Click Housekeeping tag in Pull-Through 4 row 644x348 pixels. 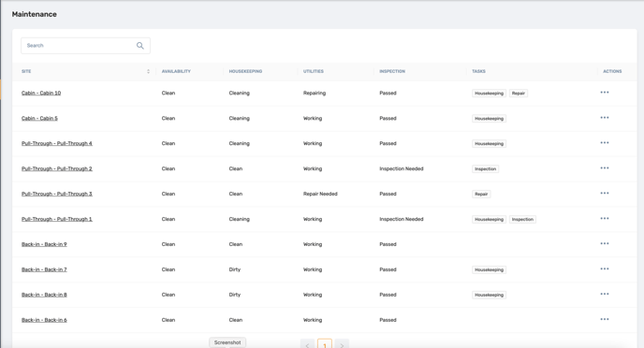click(x=489, y=144)
